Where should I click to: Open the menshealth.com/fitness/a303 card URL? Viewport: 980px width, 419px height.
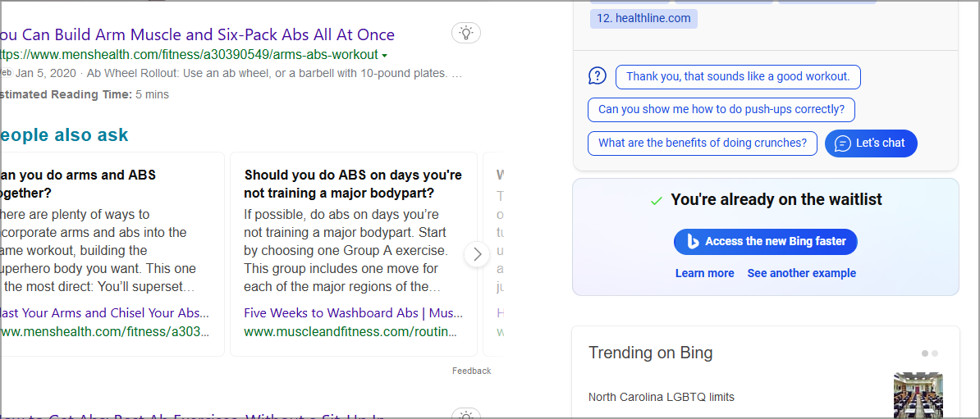pyautogui.click(x=105, y=331)
